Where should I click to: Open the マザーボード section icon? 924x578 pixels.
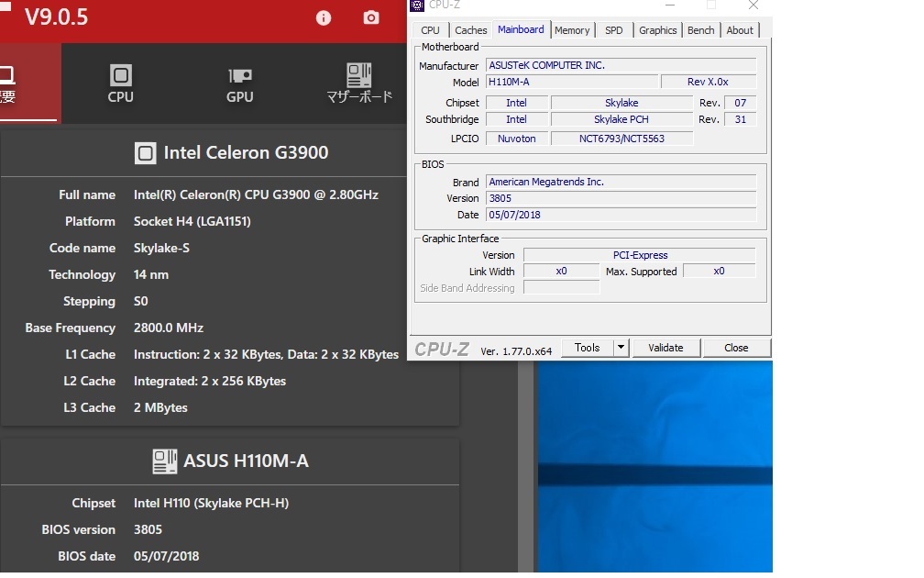[359, 75]
